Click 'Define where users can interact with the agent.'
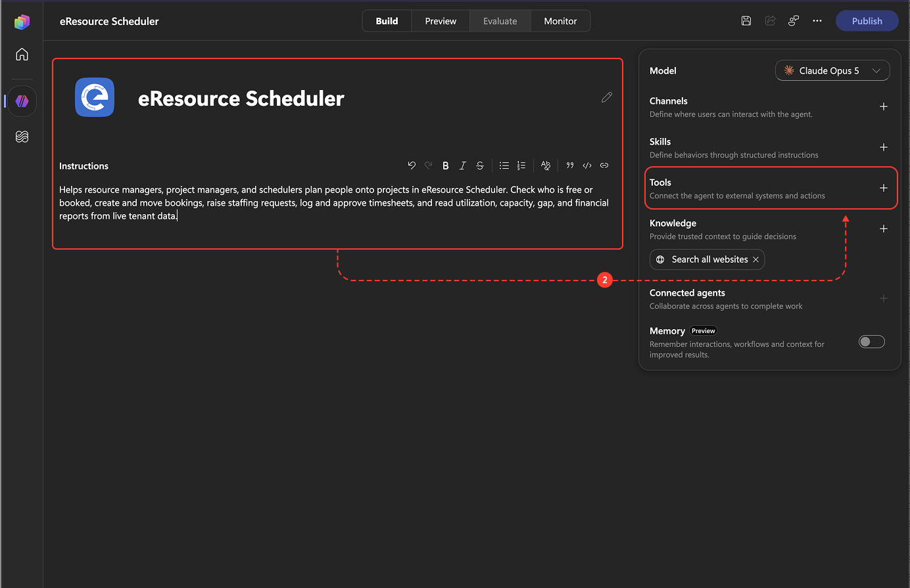 [x=731, y=114]
